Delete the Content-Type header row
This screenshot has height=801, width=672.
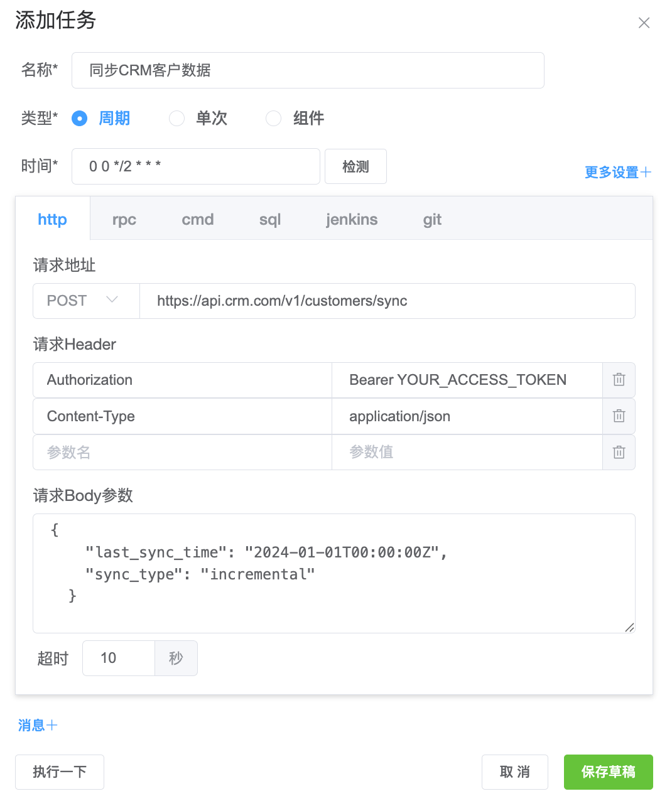click(x=619, y=416)
